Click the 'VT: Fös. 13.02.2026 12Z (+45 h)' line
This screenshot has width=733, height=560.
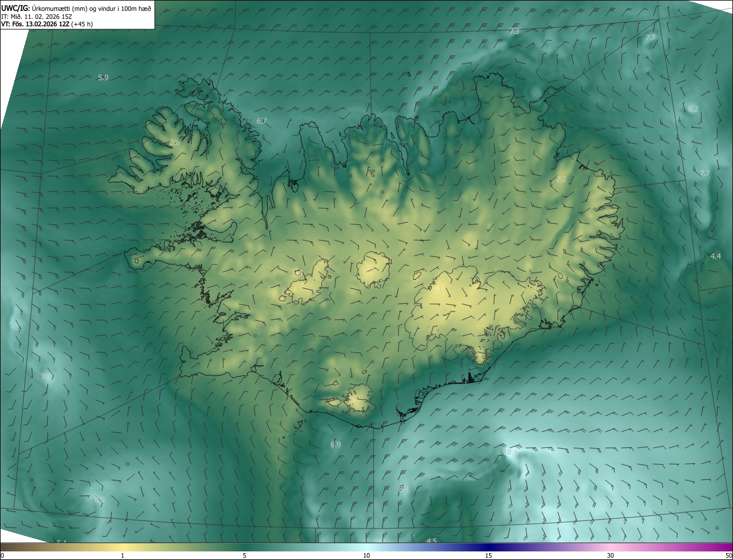tap(47, 24)
